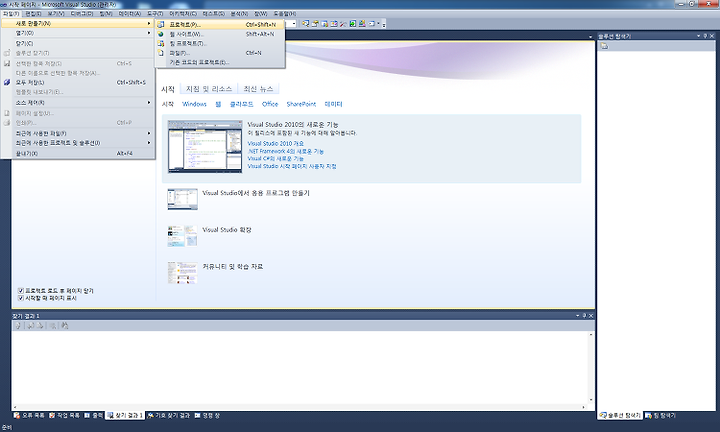720x432 pixels.
Task: Open the toolbar options overflow arrow
Action: tap(384, 24)
